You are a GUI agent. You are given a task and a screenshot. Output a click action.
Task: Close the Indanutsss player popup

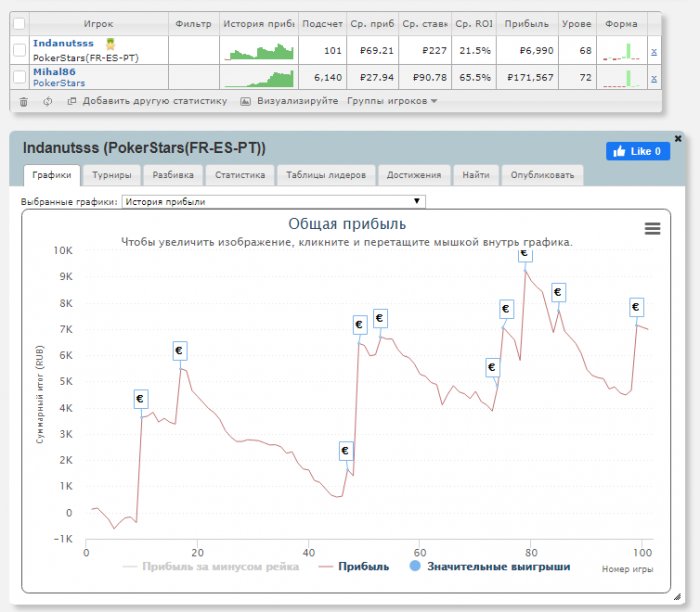[677, 138]
